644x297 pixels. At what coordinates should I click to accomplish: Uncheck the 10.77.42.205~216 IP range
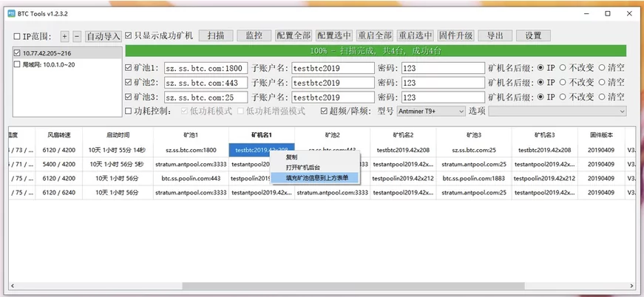(17, 53)
